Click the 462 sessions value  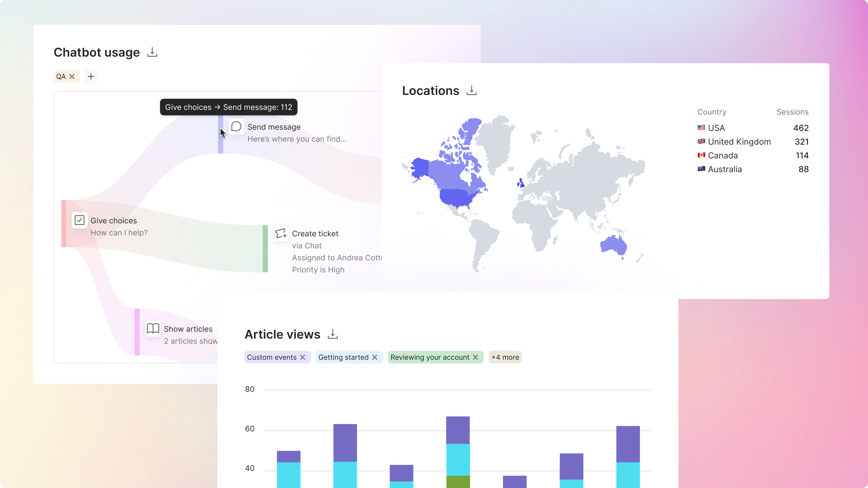point(801,128)
